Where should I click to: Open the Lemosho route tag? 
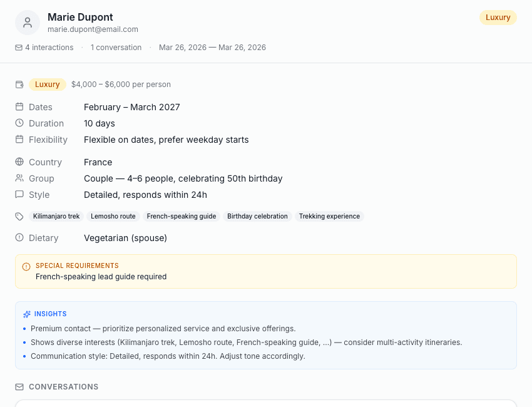(x=113, y=216)
